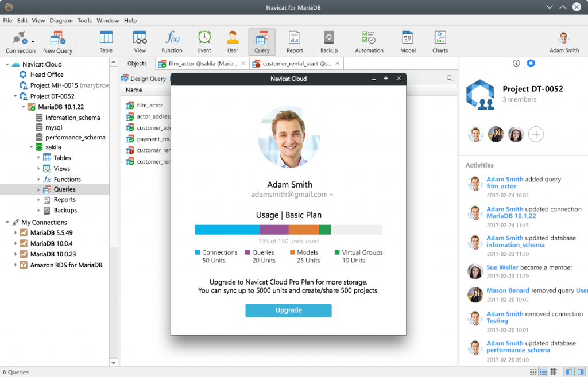
Task: Open the Charts toolbar icon
Action: tap(440, 41)
